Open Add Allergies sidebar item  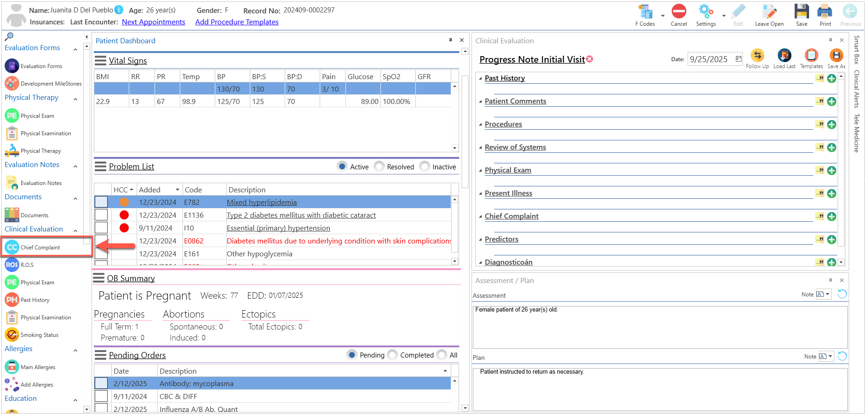(x=37, y=385)
